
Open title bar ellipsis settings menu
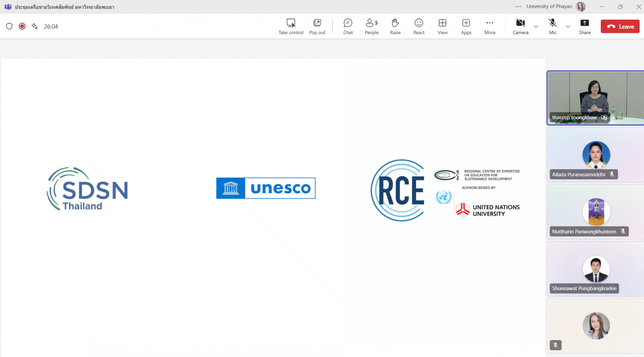click(518, 6)
